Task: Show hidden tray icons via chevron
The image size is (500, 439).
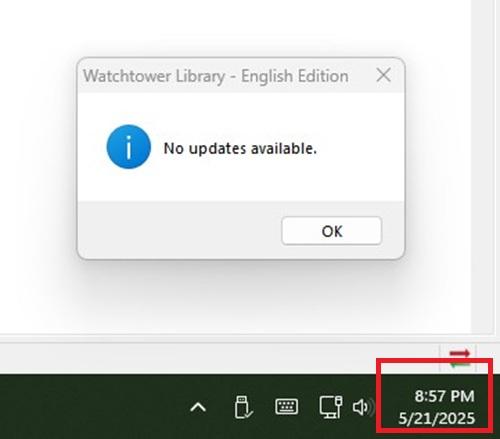Action: 198,407
